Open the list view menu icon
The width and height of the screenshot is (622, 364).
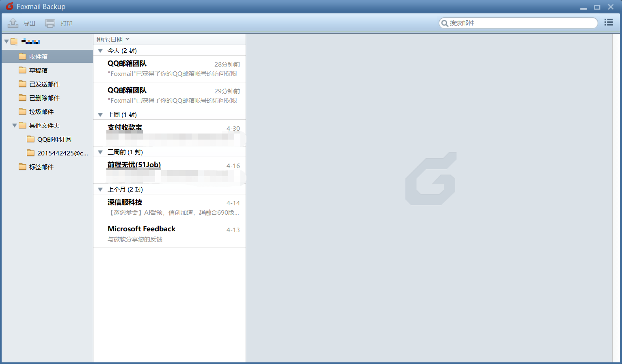pos(608,22)
